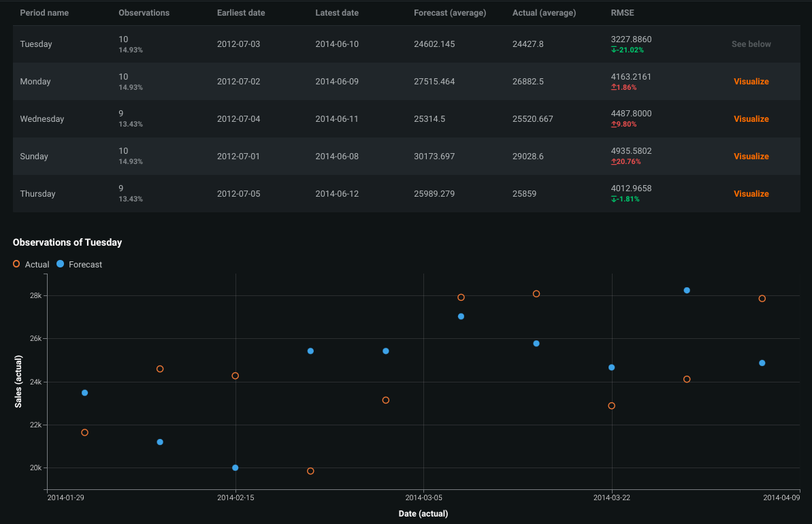Viewport: 812px width, 524px height.
Task: Sort by Forecast (average) column
Action: pos(450,13)
